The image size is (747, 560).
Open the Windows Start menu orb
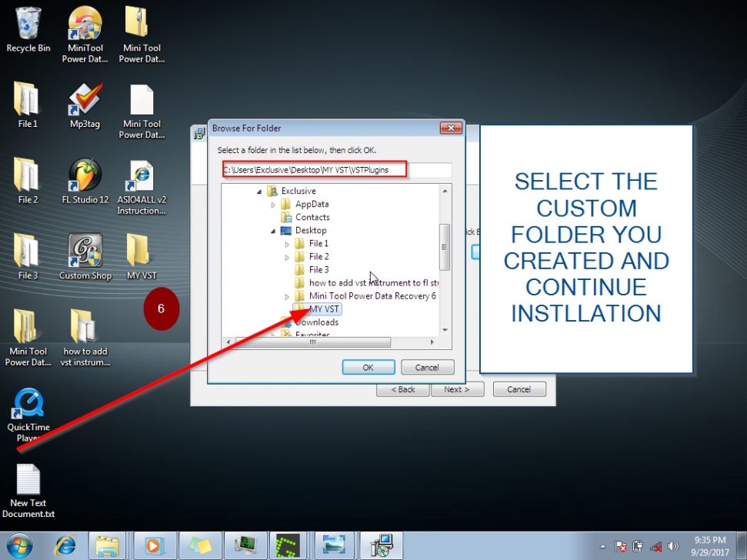pos(19,545)
